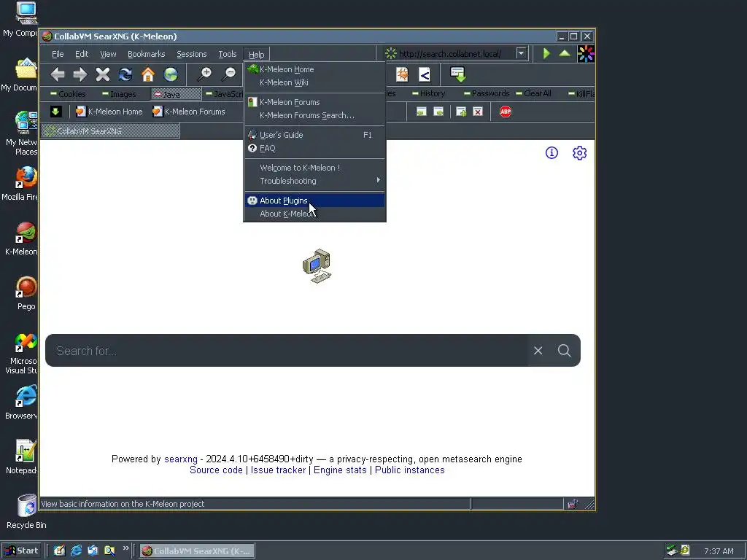This screenshot has height=560, width=747.
Task: Click the green Go play arrow
Action: coord(546,53)
